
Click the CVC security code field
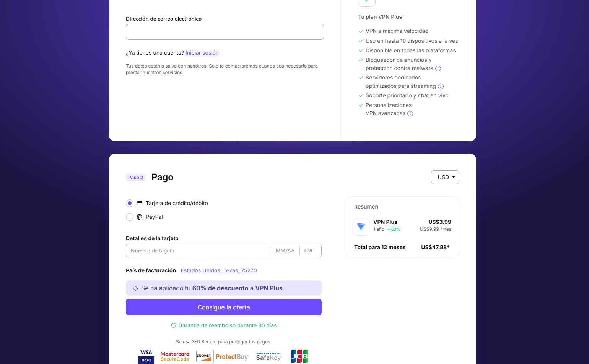[x=309, y=251]
